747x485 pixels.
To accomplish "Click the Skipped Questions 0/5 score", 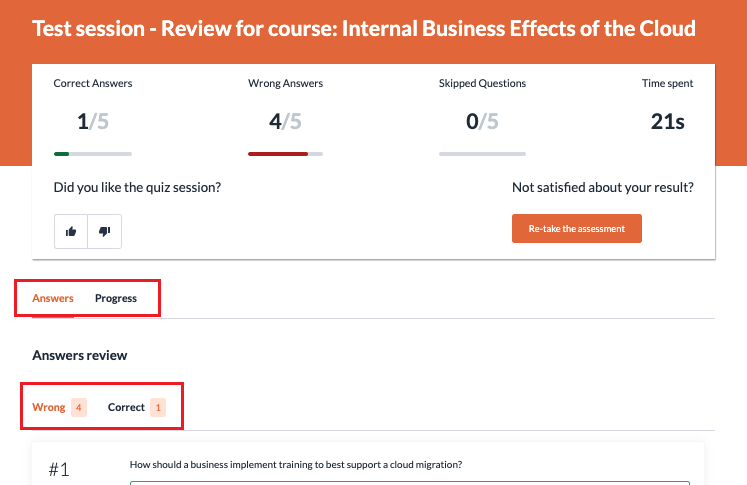I will pyautogui.click(x=482, y=122).
